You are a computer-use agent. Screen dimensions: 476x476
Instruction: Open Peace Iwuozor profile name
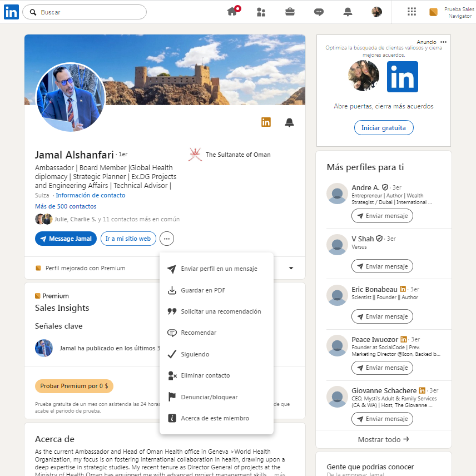(375, 339)
